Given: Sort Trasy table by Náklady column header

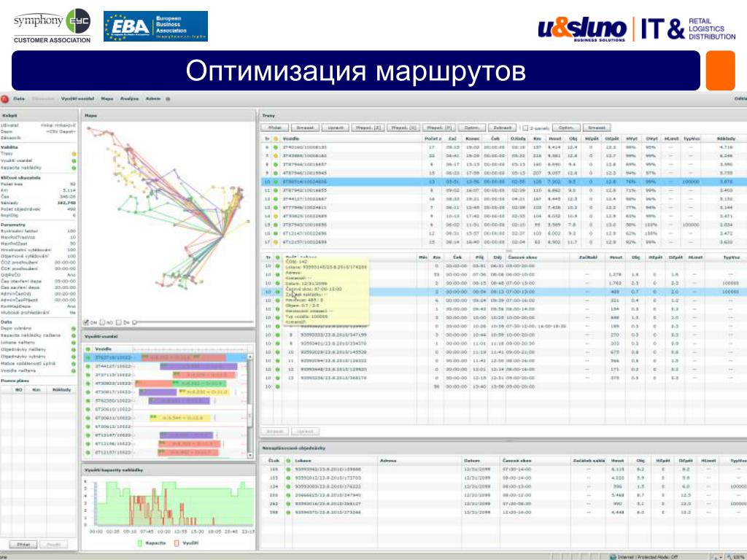Looking at the screenshot, I should [726, 139].
